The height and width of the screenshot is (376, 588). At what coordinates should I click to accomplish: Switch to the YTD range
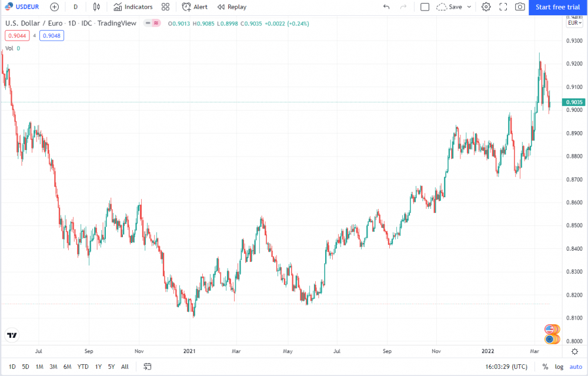tap(82, 366)
